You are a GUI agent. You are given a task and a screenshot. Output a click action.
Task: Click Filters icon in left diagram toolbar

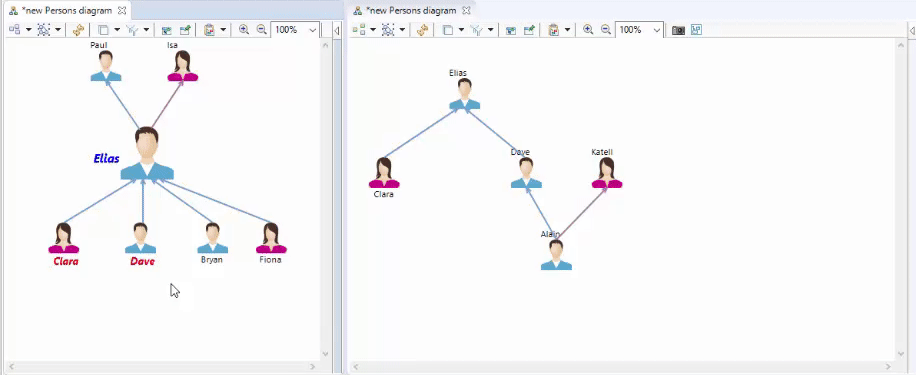[132, 30]
